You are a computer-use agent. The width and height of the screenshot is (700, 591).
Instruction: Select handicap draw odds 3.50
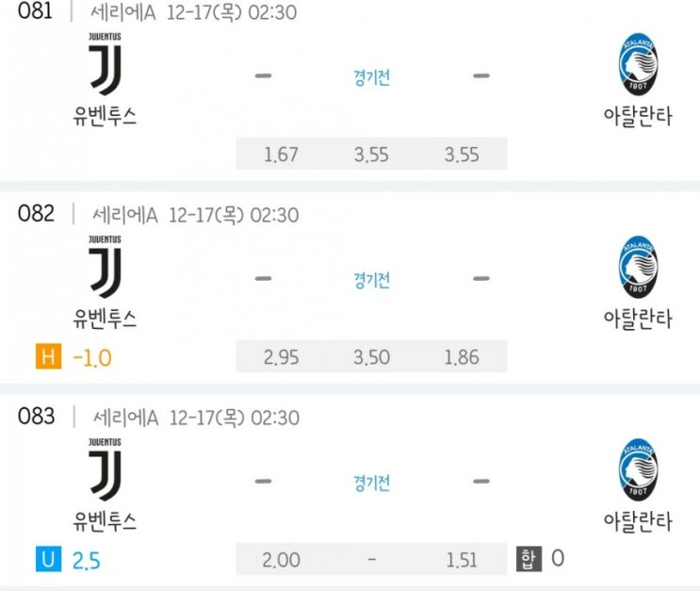[371, 357]
